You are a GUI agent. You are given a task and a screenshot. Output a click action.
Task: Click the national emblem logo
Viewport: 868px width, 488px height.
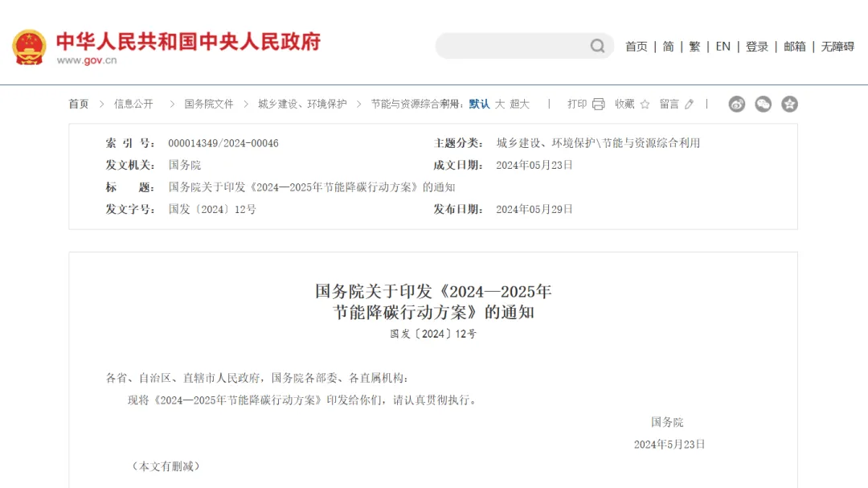(x=29, y=47)
